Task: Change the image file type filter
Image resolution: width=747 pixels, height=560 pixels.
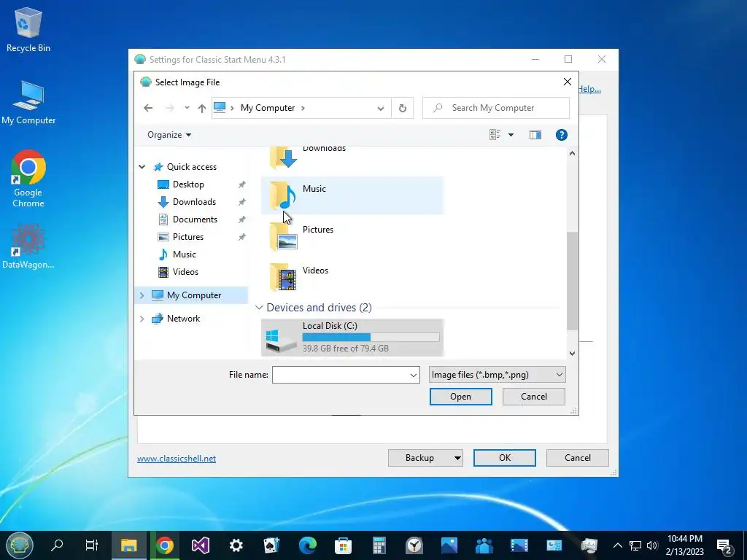Action: [x=497, y=375]
